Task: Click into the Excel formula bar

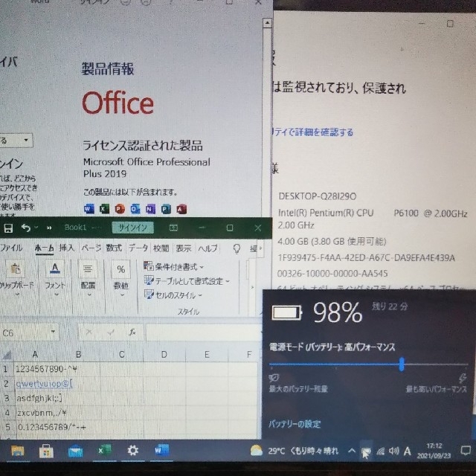Action: click(x=203, y=332)
